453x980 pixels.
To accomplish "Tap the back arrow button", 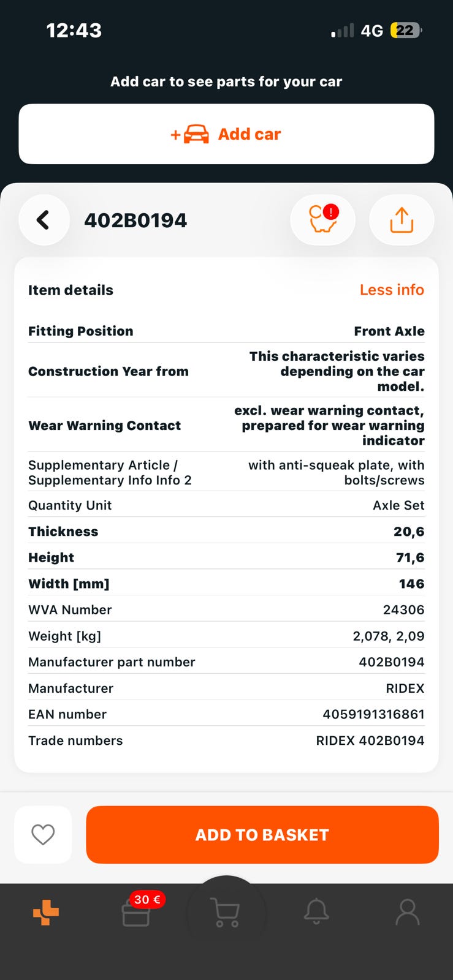I will coord(44,220).
